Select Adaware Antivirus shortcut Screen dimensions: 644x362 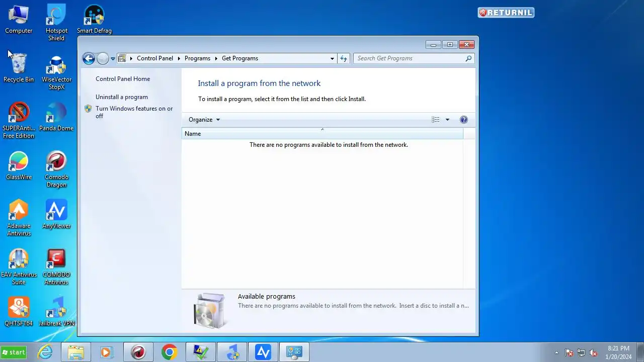[19, 218]
